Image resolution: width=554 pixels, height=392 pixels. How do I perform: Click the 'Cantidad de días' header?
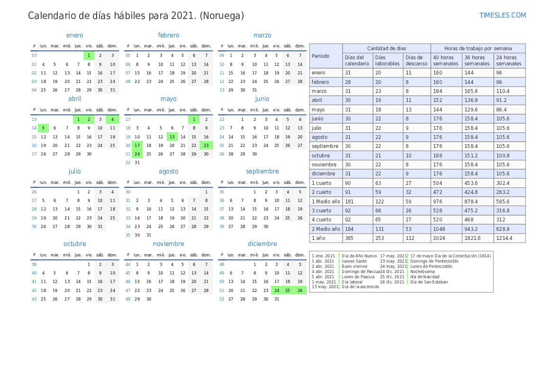tap(387, 48)
